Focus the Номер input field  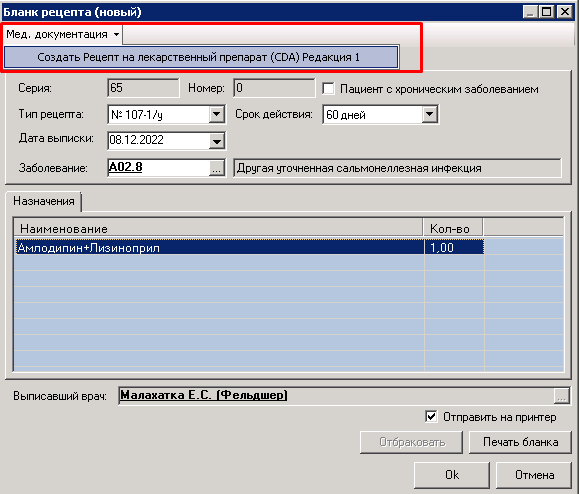[x=274, y=88]
